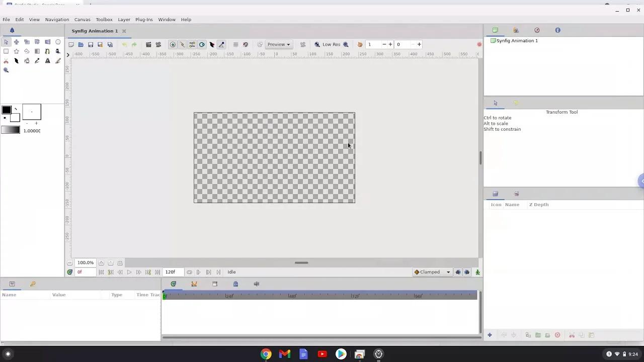Pick the Text tool
The width and height of the screenshot is (644, 362).
(47, 60)
